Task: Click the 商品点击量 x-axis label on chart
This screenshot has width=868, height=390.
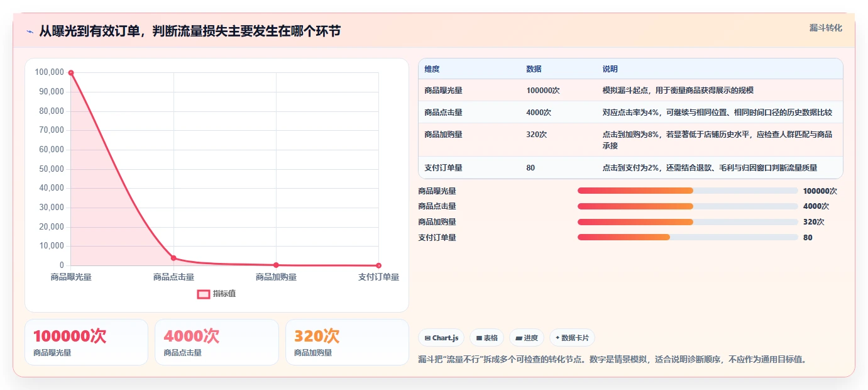Action: click(x=173, y=277)
